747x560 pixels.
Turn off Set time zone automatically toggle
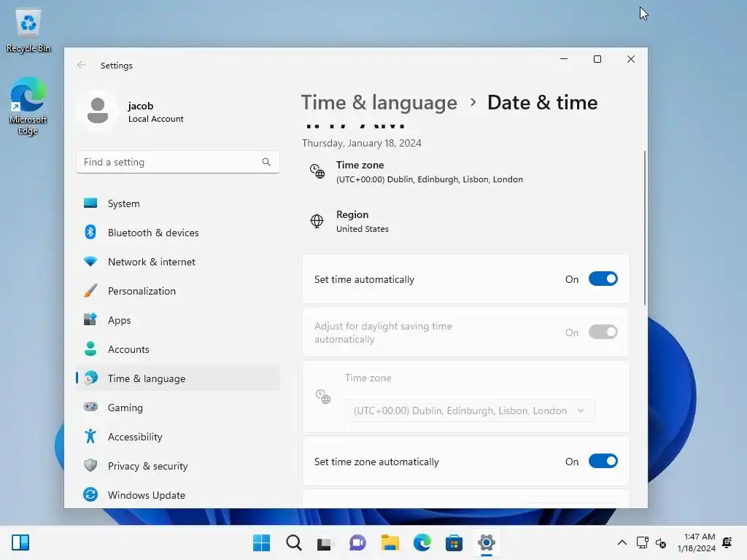(603, 461)
